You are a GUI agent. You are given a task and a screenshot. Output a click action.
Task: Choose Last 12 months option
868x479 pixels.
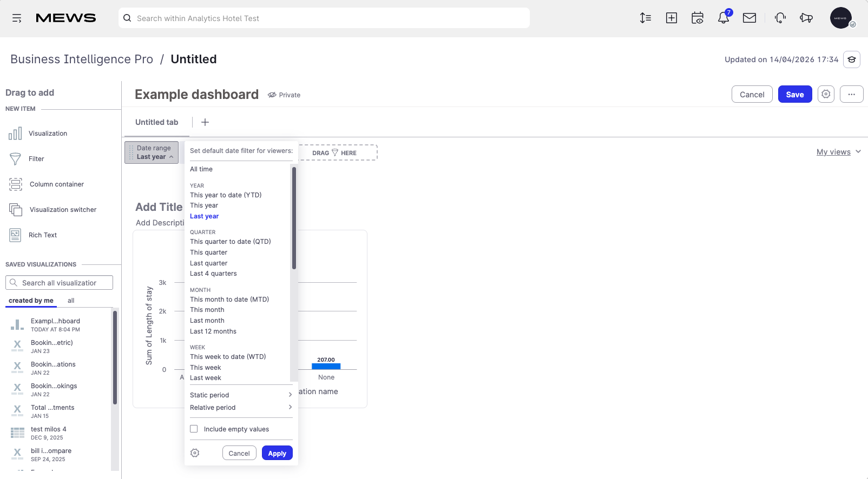(x=213, y=331)
